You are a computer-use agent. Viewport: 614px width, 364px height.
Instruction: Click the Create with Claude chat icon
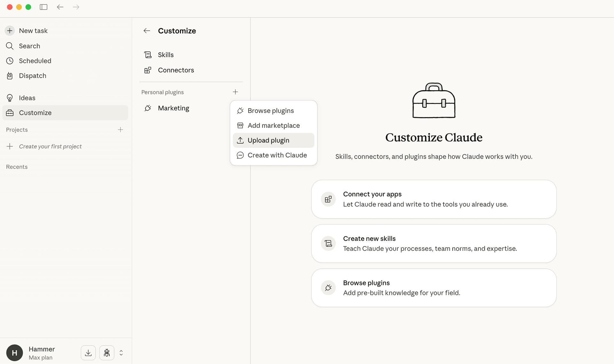tap(240, 155)
